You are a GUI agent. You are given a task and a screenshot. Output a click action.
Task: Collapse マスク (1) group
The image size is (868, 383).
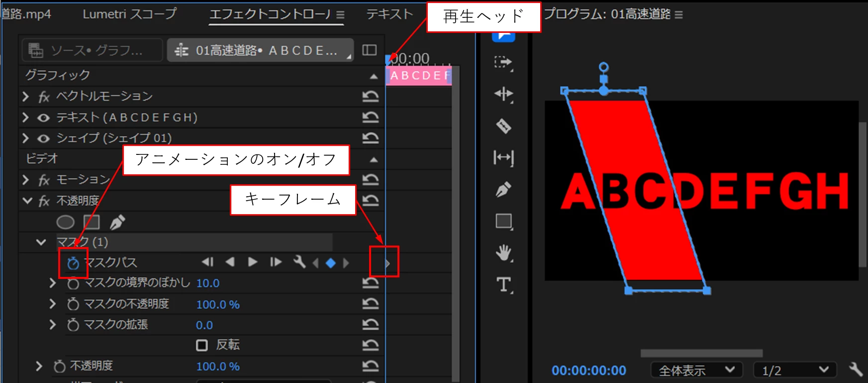(41, 242)
